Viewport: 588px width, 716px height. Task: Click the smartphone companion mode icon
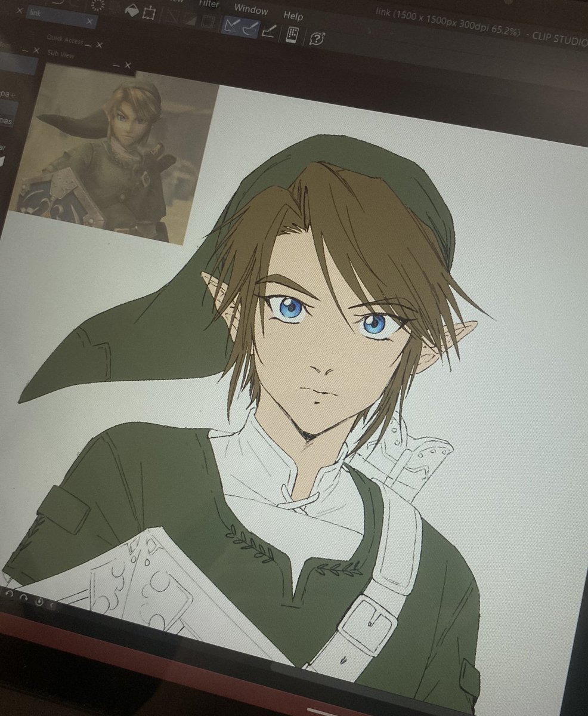(292, 35)
